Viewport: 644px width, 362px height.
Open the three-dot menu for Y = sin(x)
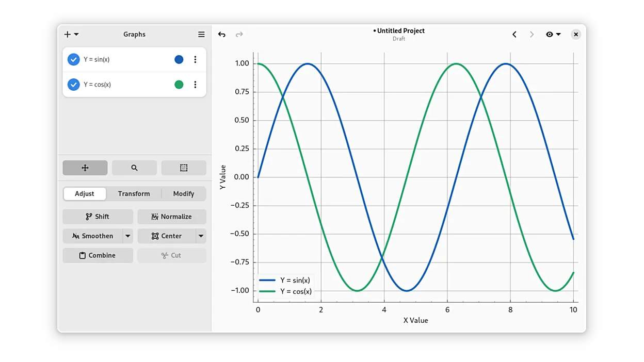(195, 59)
